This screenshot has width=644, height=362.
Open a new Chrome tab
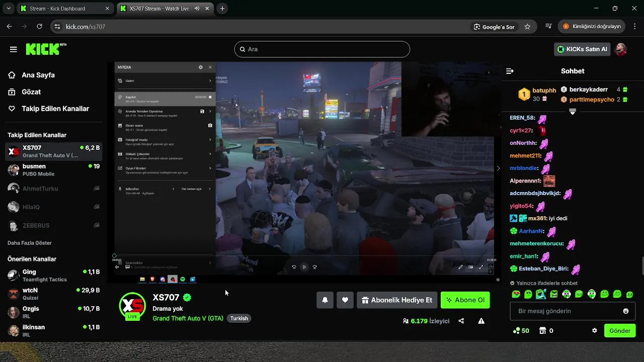pos(222,9)
